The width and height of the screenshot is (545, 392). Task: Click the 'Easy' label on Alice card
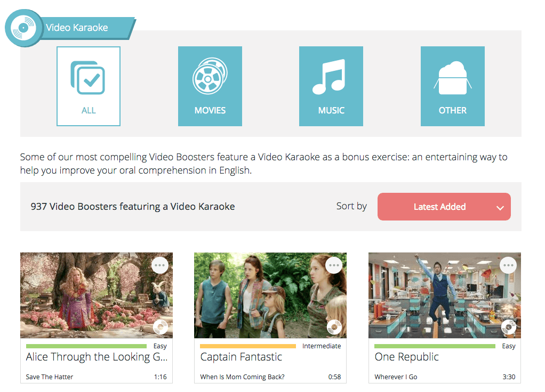click(x=160, y=346)
